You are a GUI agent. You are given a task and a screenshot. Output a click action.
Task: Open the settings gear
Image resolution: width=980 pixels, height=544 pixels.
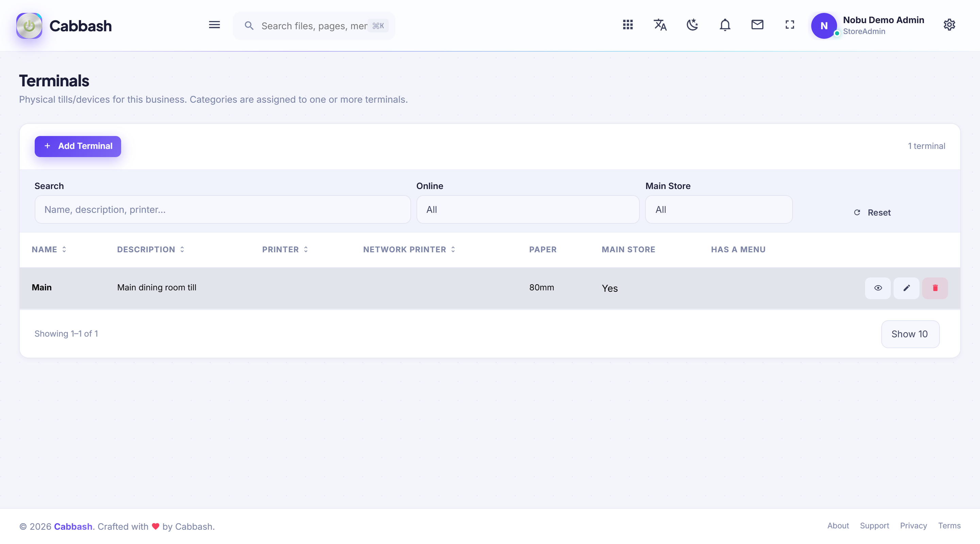coord(949,25)
